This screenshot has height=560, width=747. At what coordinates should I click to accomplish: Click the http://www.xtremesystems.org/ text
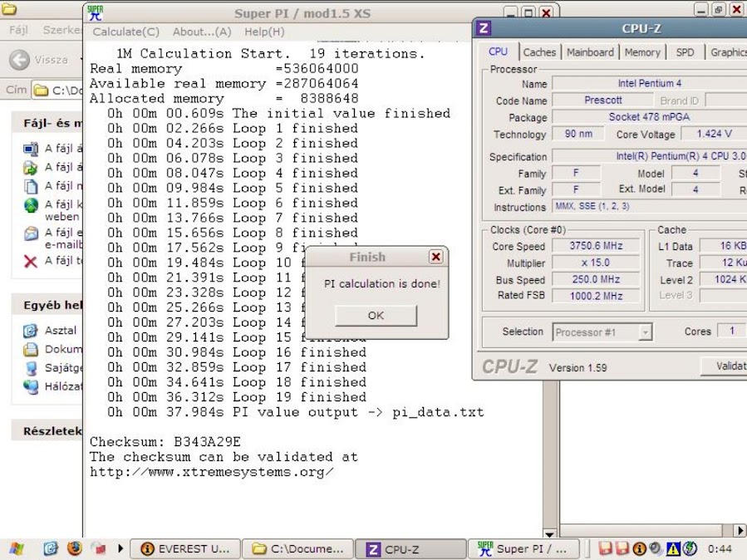point(212,472)
